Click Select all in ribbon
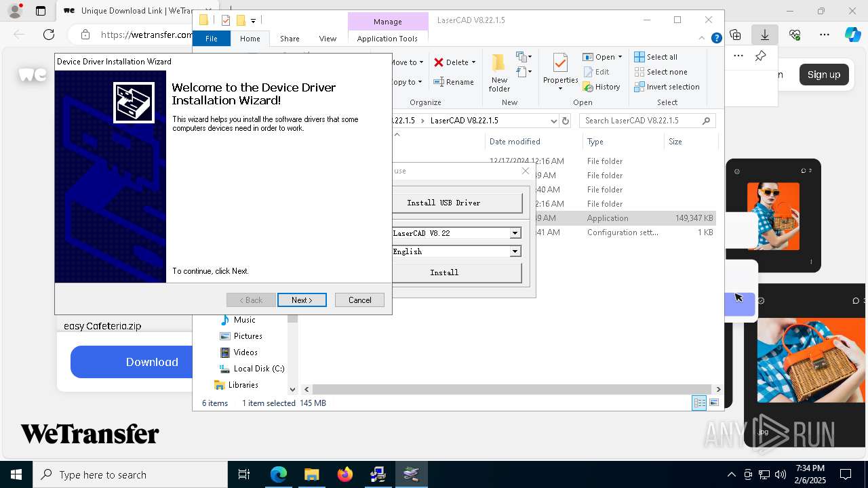This screenshot has width=868, height=488. pyautogui.click(x=656, y=57)
